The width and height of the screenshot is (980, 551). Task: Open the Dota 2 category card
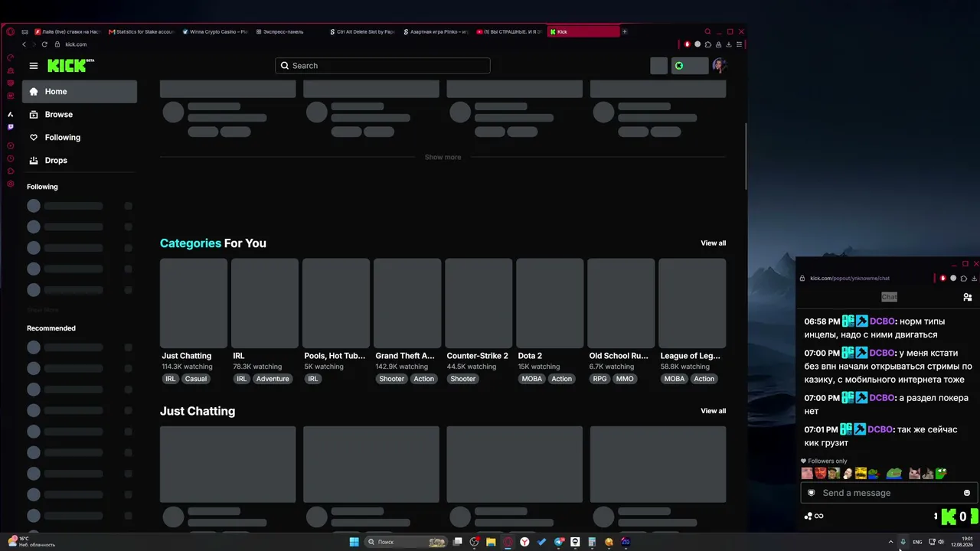pos(550,303)
